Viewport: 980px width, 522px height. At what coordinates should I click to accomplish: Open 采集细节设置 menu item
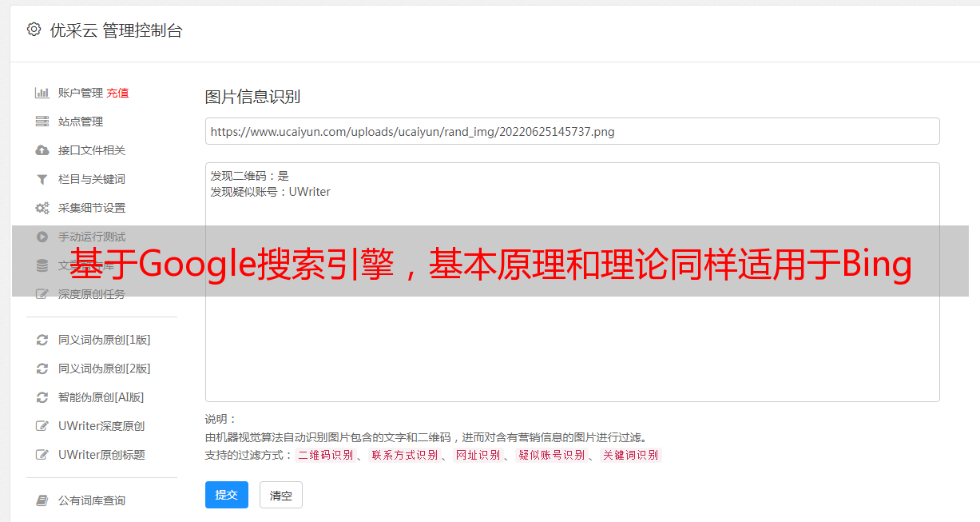click(x=92, y=208)
